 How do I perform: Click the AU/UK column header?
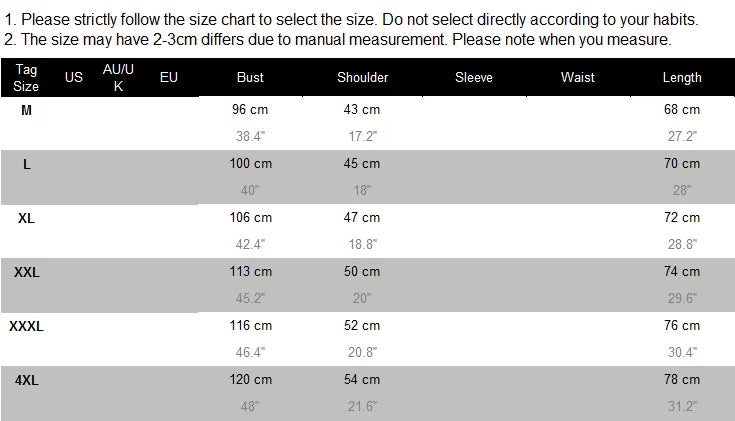point(118,78)
